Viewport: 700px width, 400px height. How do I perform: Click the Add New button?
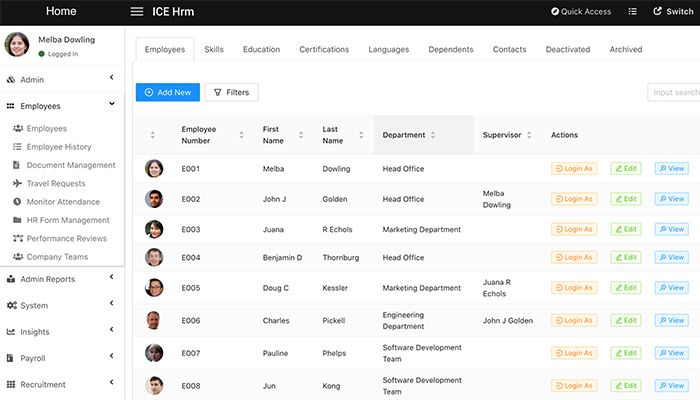pyautogui.click(x=168, y=92)
